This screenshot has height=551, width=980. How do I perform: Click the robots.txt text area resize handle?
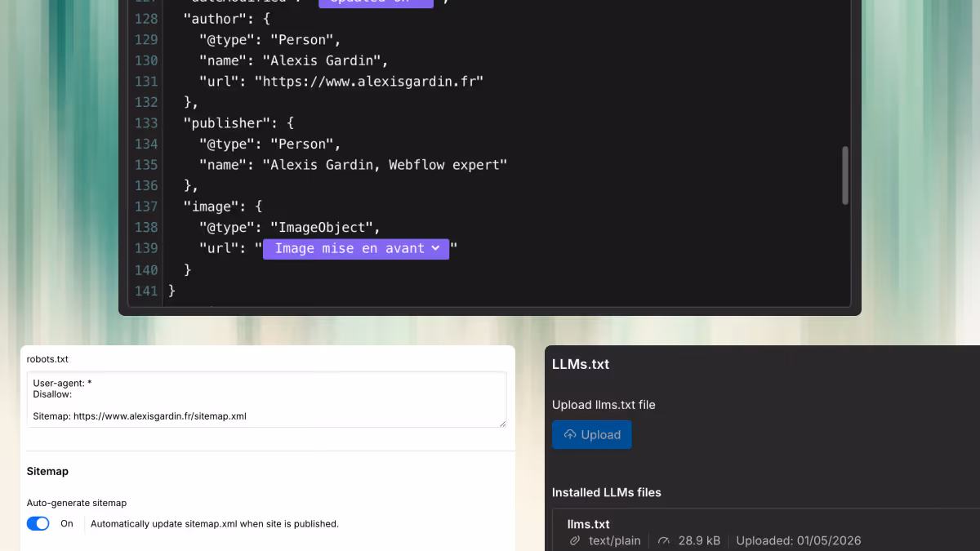[502, 423]
